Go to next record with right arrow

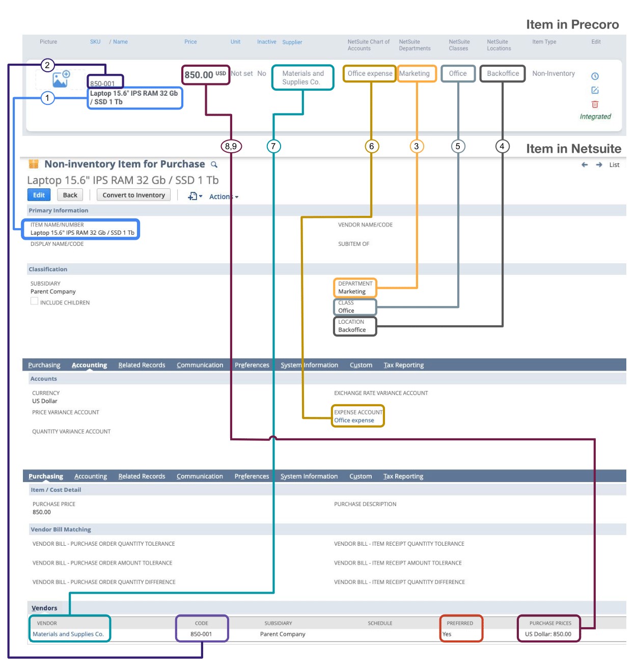pos(599,164)
